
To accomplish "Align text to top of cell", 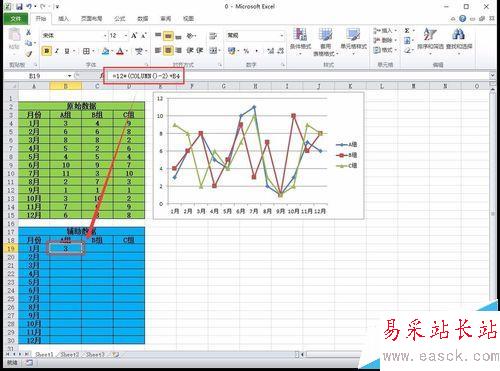I will (x=158, y=35).
